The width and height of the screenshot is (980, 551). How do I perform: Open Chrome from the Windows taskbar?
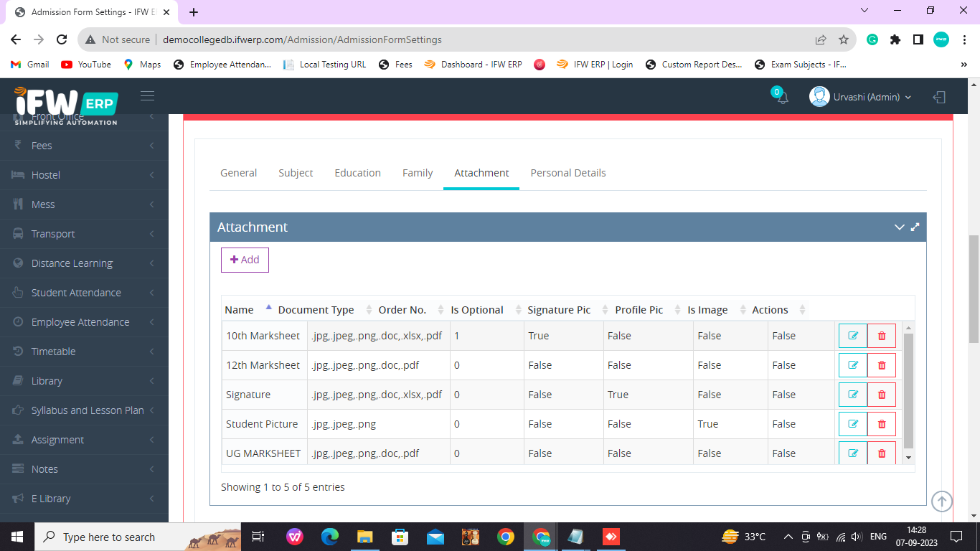tap(506, 537)
